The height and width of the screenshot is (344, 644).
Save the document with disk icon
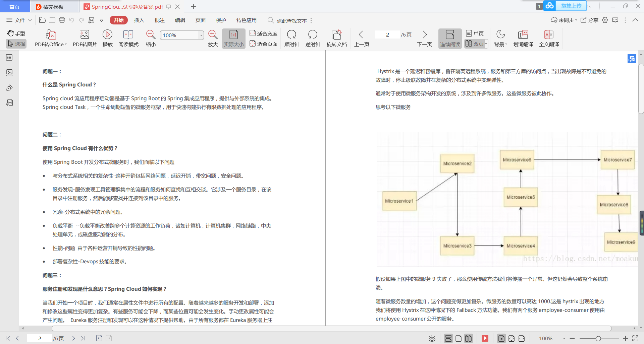[52, 20]
